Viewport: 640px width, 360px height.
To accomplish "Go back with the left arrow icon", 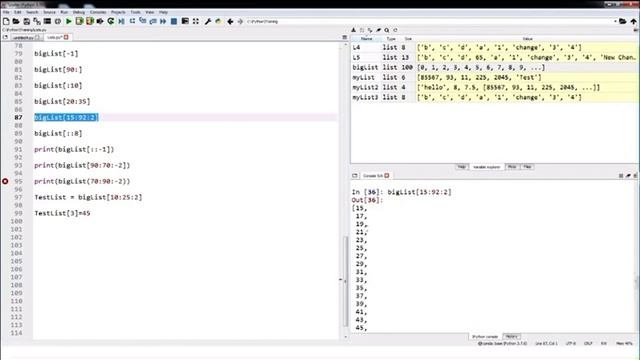I will tap(230, 21).
